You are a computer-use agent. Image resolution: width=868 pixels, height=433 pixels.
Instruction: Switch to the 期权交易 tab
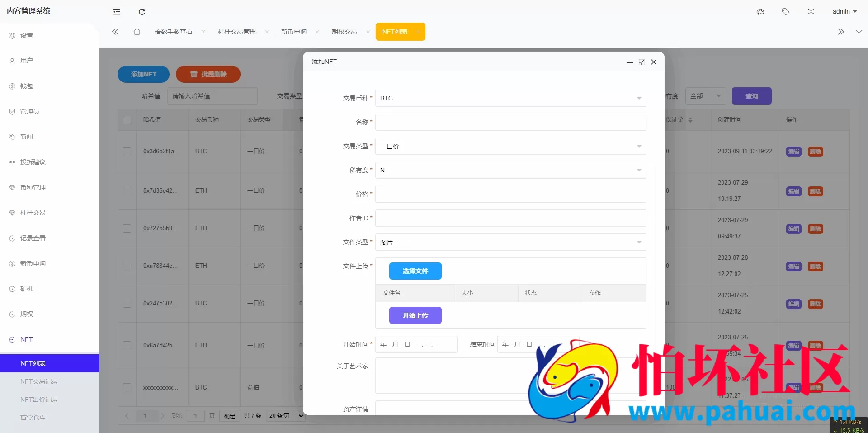pos(344,32)
